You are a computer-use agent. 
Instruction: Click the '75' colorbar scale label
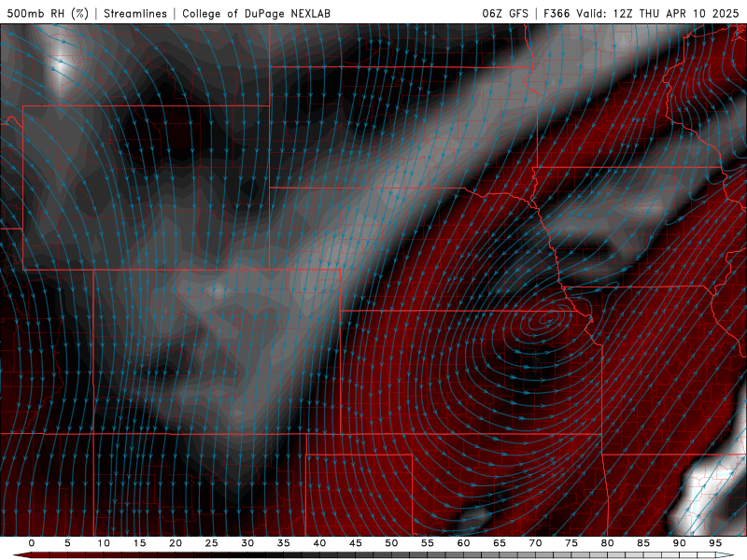571,543
